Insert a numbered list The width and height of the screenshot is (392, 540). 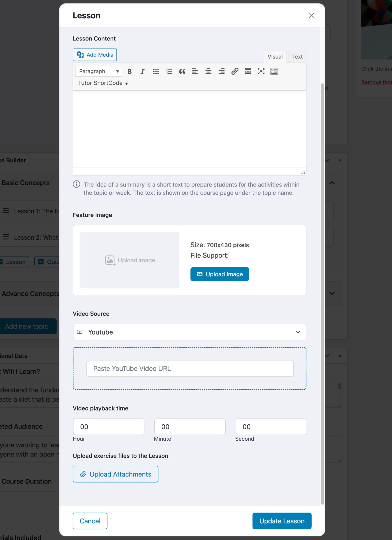point(169,72)
